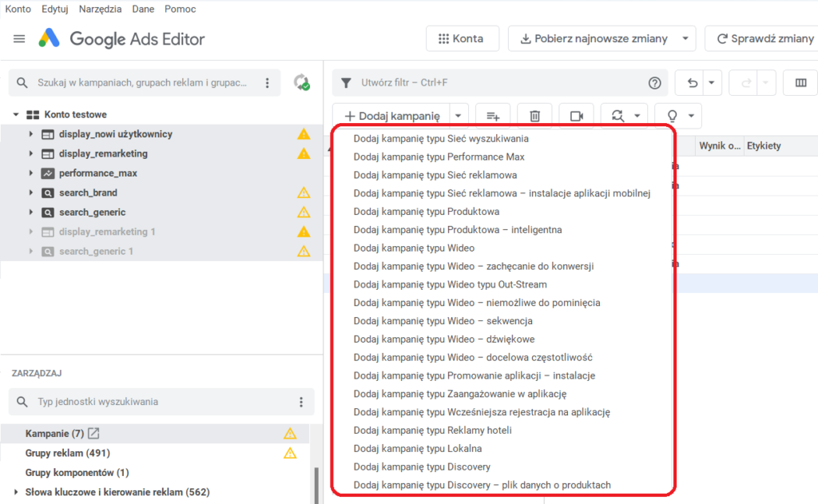Click the Etykiety column header

pyautogui.click(x=764, y=145)
